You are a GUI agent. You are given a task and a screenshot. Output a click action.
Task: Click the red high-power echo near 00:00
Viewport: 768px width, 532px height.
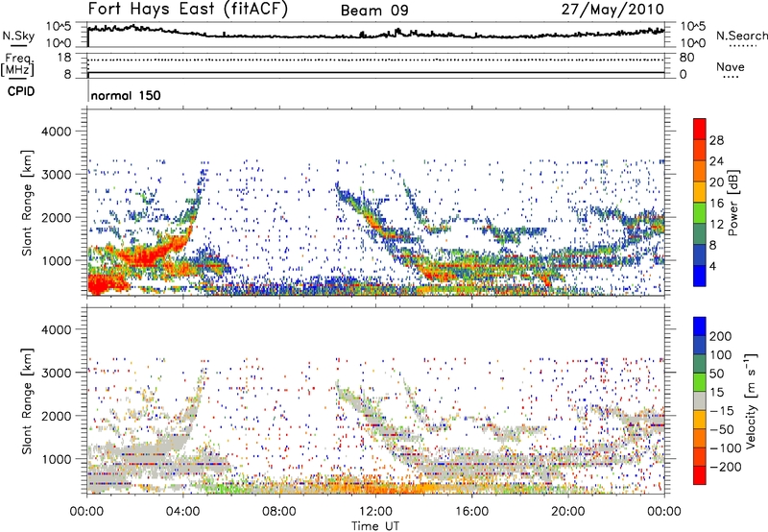pos(103,283)
